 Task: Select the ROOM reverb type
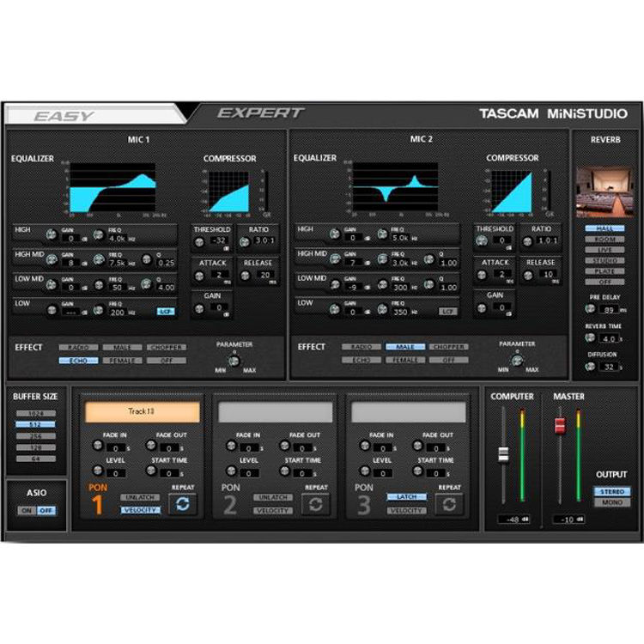coord(605,239)
